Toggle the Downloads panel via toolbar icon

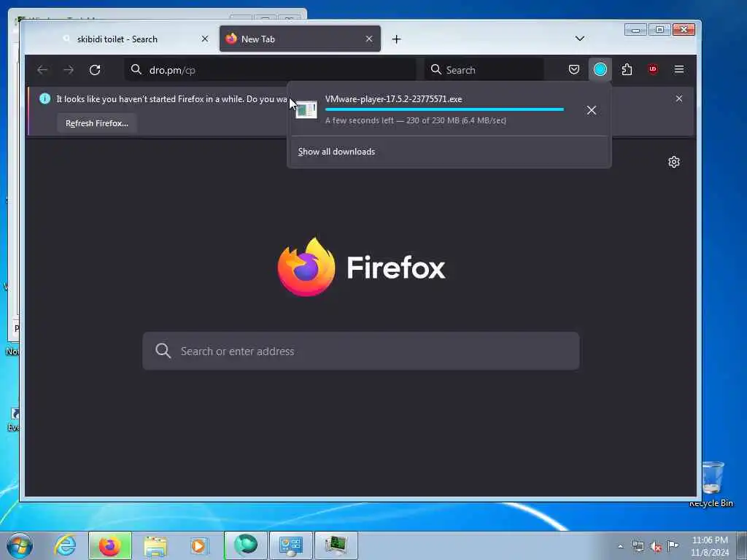(600, 69)
